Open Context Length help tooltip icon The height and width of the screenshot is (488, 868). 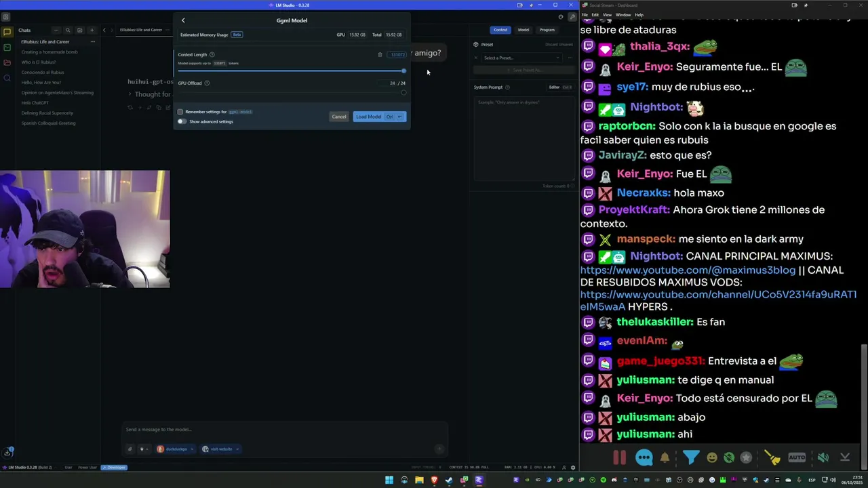tap(212, 55)
